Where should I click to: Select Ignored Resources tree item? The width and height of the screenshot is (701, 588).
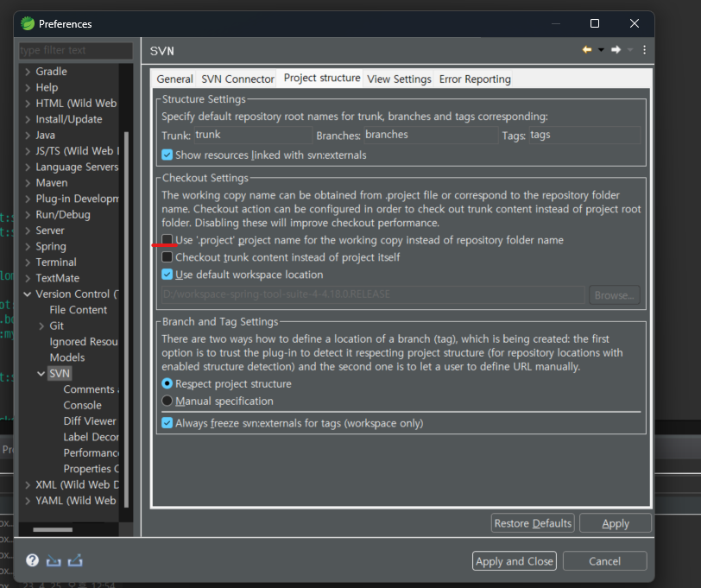pos(84,342)
